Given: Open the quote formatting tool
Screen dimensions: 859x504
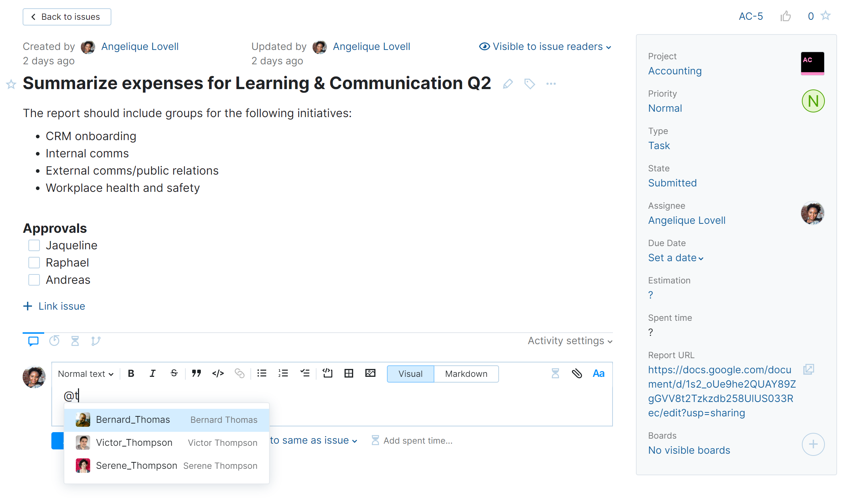Looking at the screenshot, I should (196, 374).
